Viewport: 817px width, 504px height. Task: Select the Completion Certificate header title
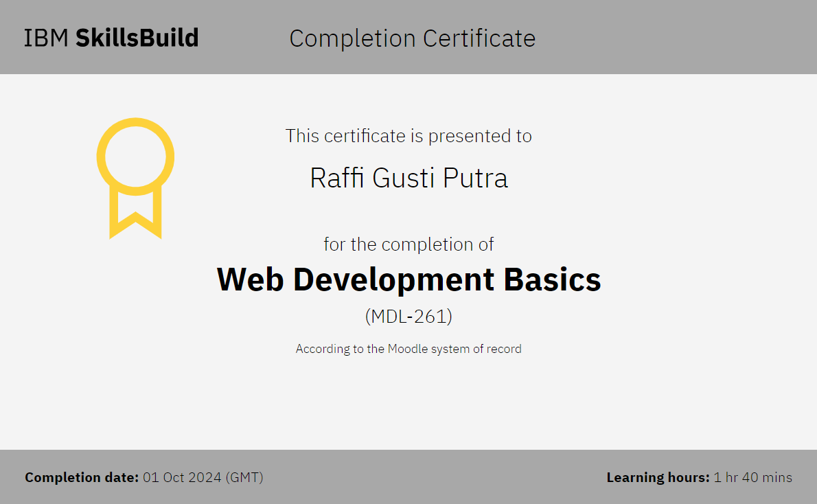point(412,38)
